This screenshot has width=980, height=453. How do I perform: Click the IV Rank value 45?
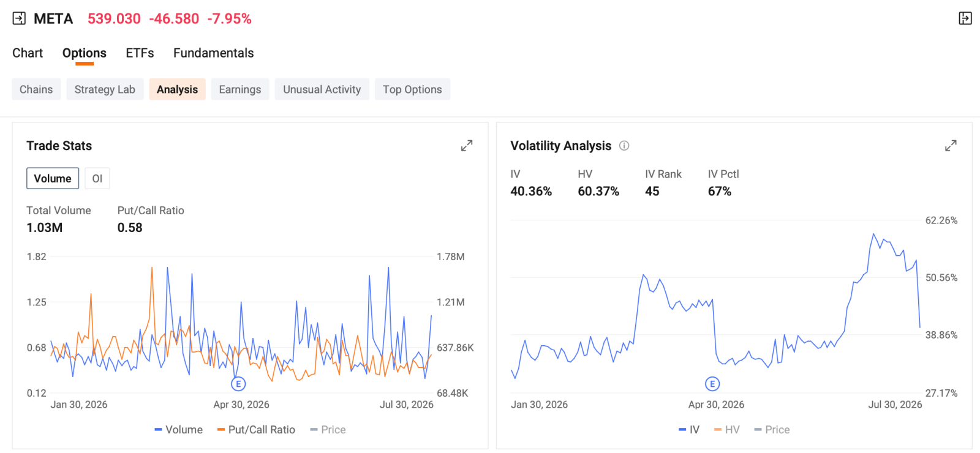point(652,192)
